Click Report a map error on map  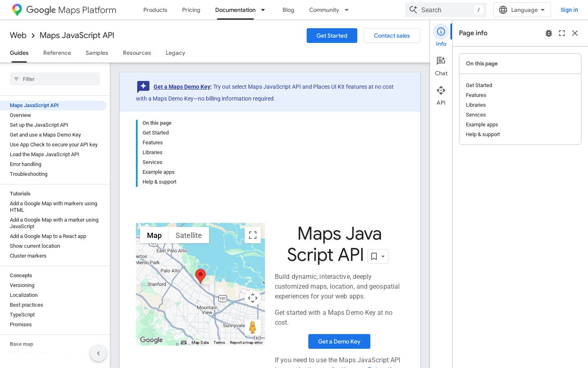[x=246, y=343]
